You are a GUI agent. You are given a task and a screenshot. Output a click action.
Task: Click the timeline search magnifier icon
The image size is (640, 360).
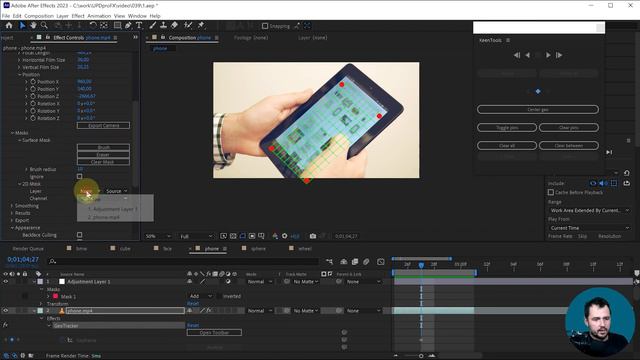tap(52, 261)
